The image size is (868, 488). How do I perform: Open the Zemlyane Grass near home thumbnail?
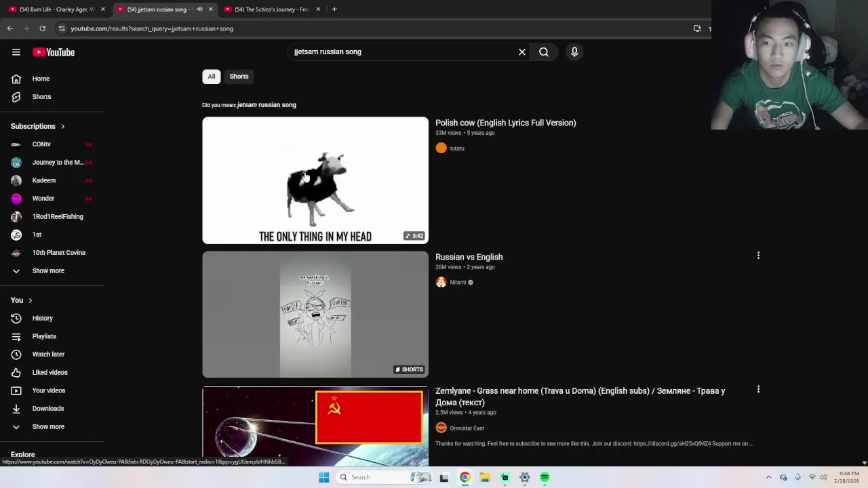[315, 426]
